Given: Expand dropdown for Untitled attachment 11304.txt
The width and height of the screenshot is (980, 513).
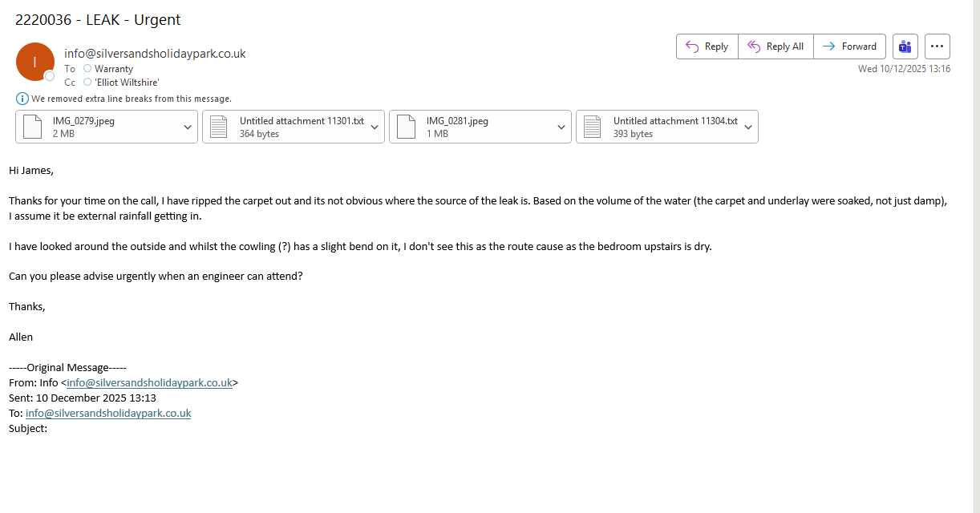Looking at the screenshot, I should [748, 127].
